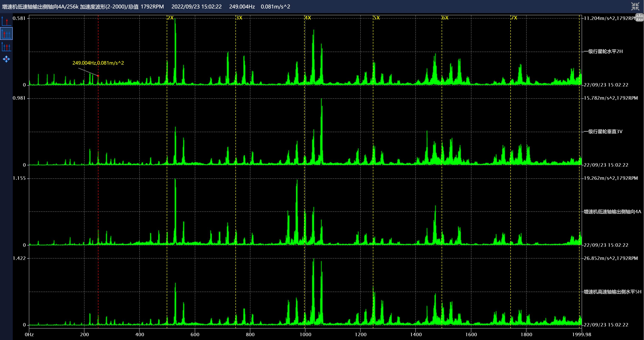The width and height of the screenshot is (644, 340).
Task: Click the 5X harmonic marker label
Action: (x=377, y=18)
